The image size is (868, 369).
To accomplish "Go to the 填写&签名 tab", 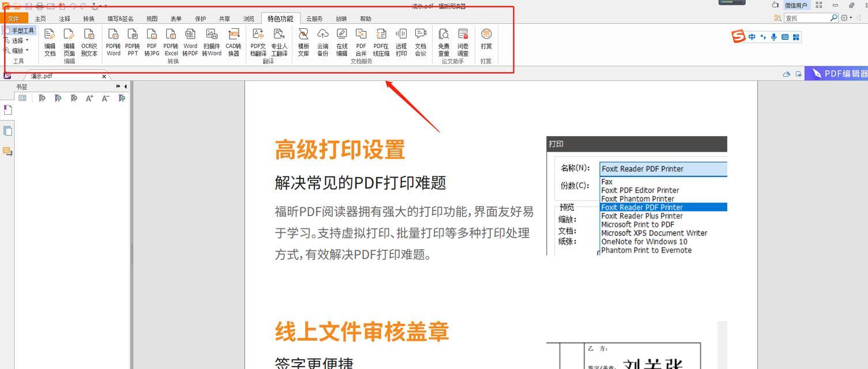I will coord(121,18).
